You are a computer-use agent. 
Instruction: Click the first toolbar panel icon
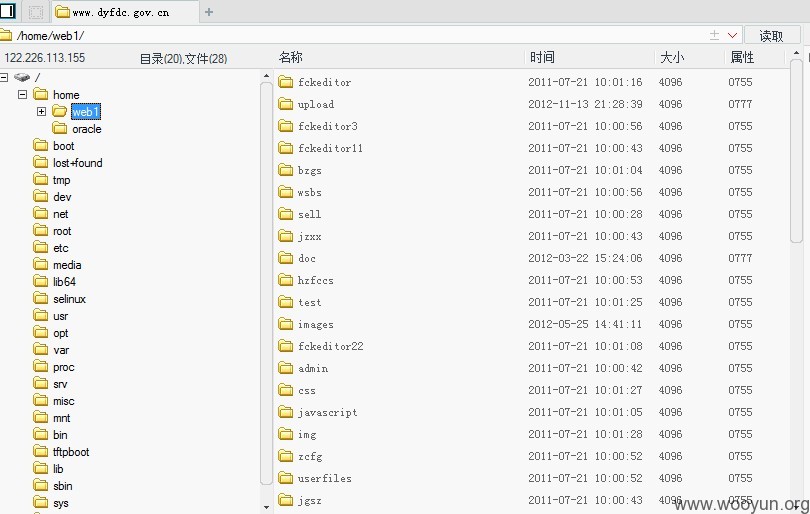pyautogui.click(x=8, y=10)
